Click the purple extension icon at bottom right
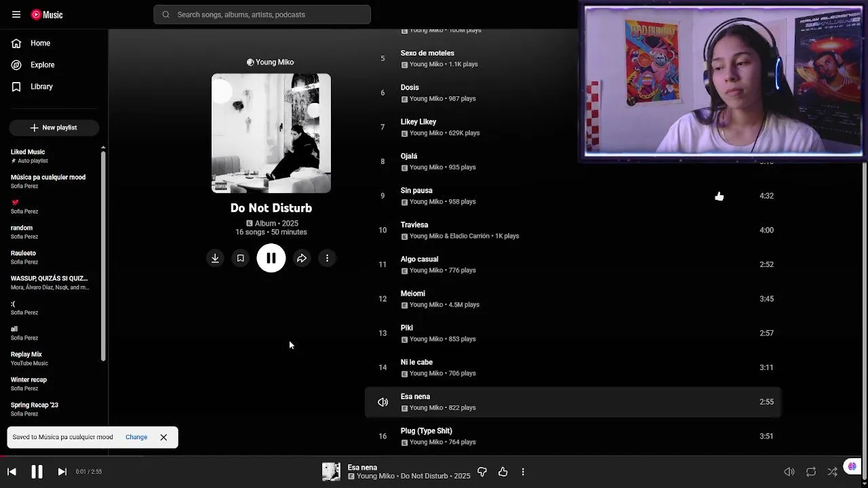Image resolution: width=868 pixels, height=488 pixels. tap(852, 467)
